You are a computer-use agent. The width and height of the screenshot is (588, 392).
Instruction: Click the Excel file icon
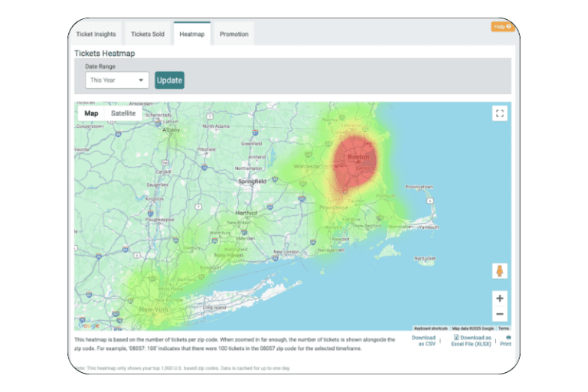(456, 337)
